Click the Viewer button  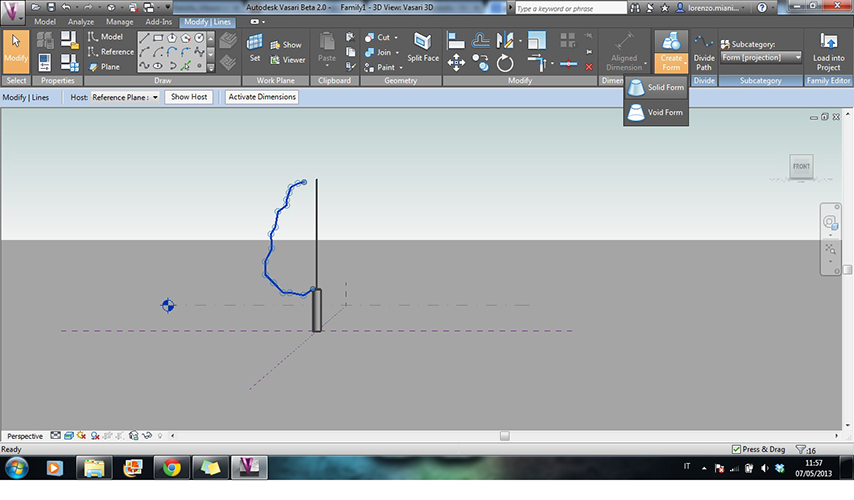pyautogui.click(x=288, y=60)
